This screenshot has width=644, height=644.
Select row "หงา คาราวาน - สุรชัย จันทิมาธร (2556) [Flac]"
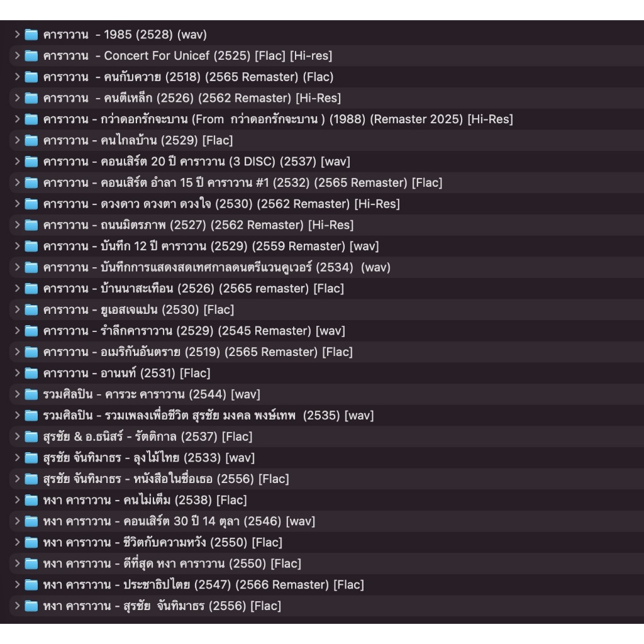[x=326, y=606]
